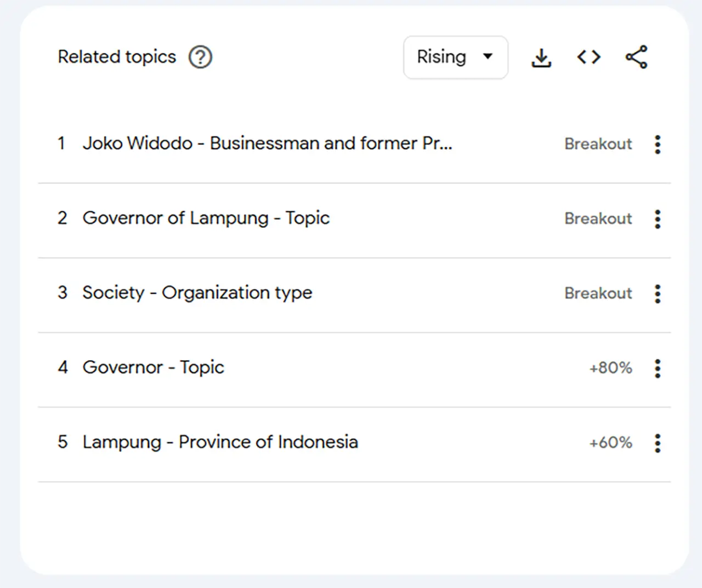The width and height of the screenshot is (702, 588).
Task: Open the Joko Widodo topic
Action: 268,144
